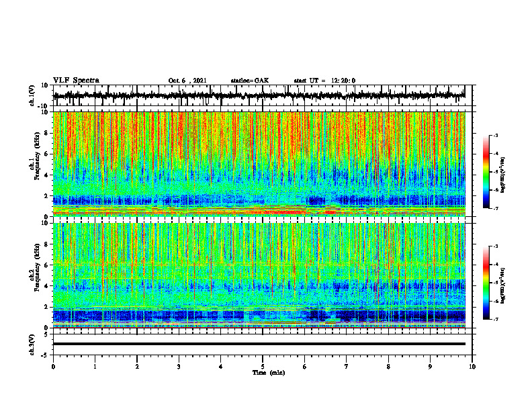The image size is (532, 411).
Task: Click the "-3" label on ch.1 colorbar
Action: pyautogui.click(x=496, y=135)
